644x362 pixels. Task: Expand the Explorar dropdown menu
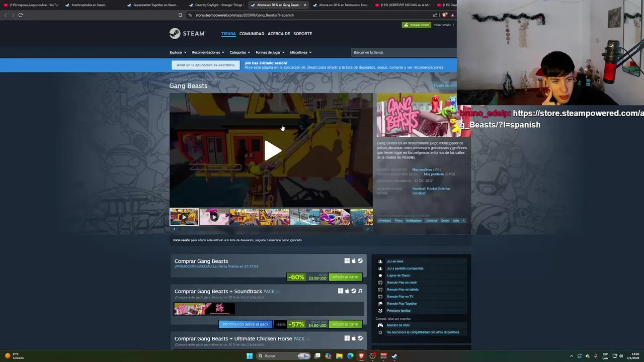point(178,52)
